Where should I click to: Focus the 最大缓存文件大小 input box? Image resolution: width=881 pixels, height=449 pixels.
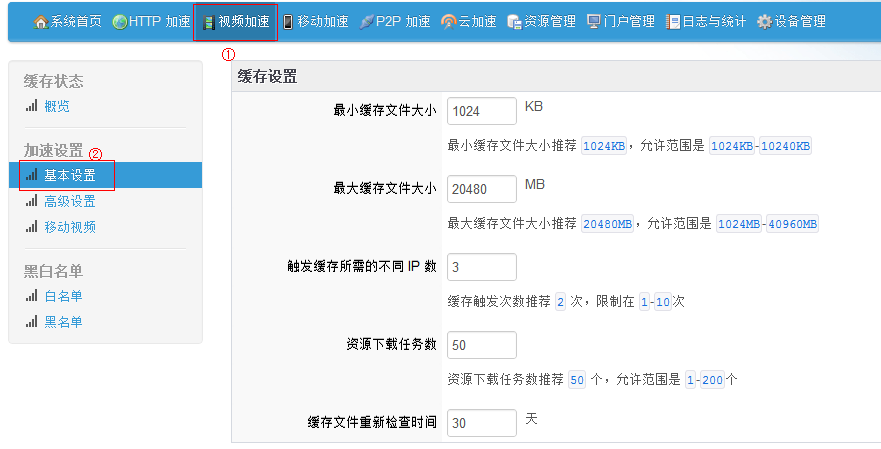point(481,189)
